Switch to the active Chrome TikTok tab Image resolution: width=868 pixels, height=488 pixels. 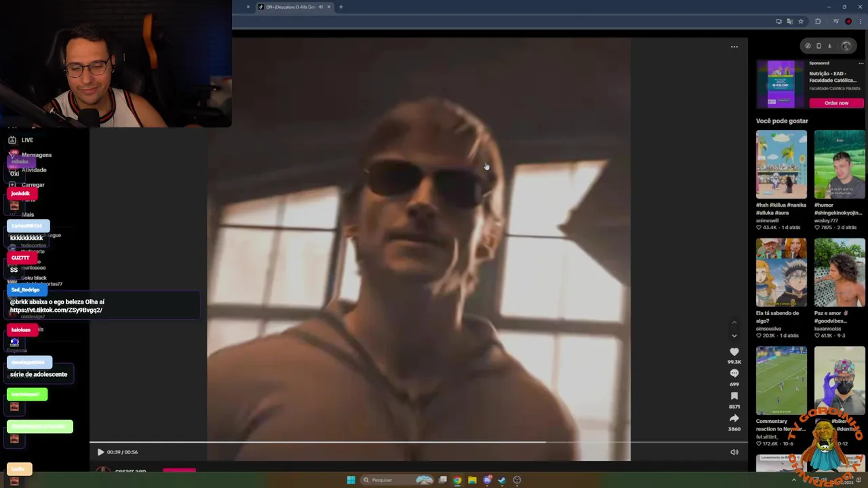coord(293,7)
